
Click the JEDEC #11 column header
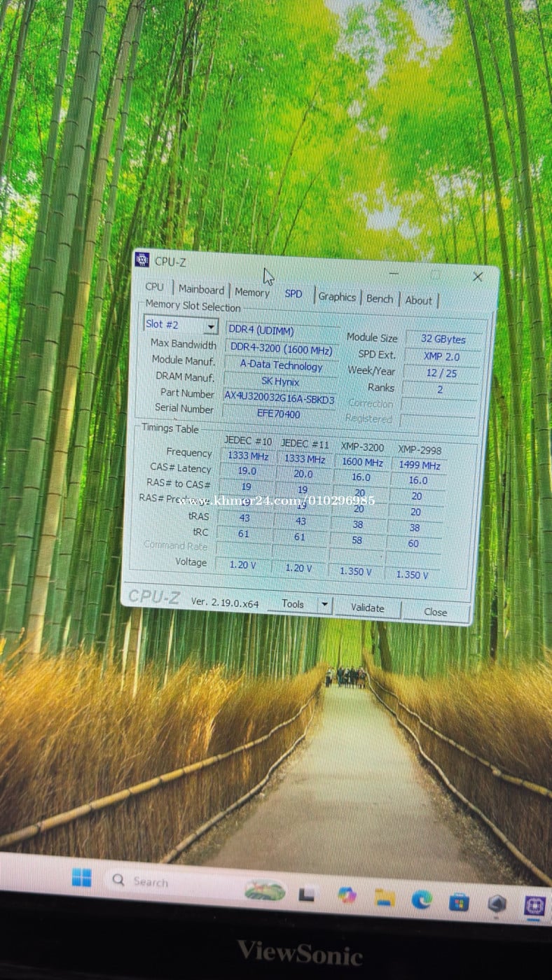point(305,443)
